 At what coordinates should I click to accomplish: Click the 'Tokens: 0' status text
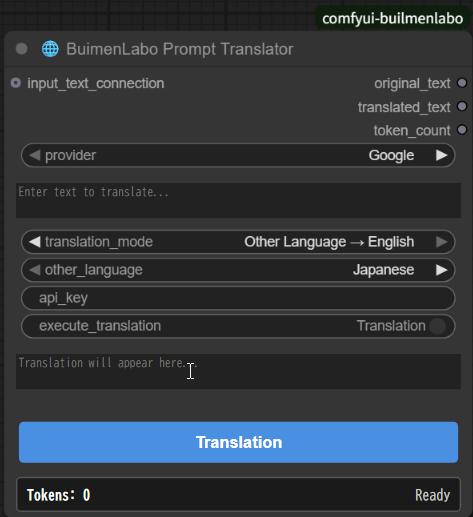coord(58,495)
